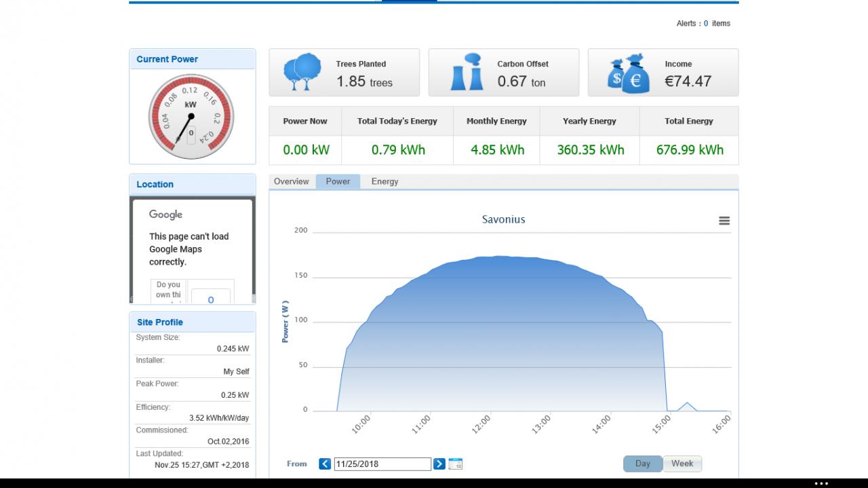Click the 4.85 kWh monthly energy value
The image size is (868, 488).
click(498, 150)
